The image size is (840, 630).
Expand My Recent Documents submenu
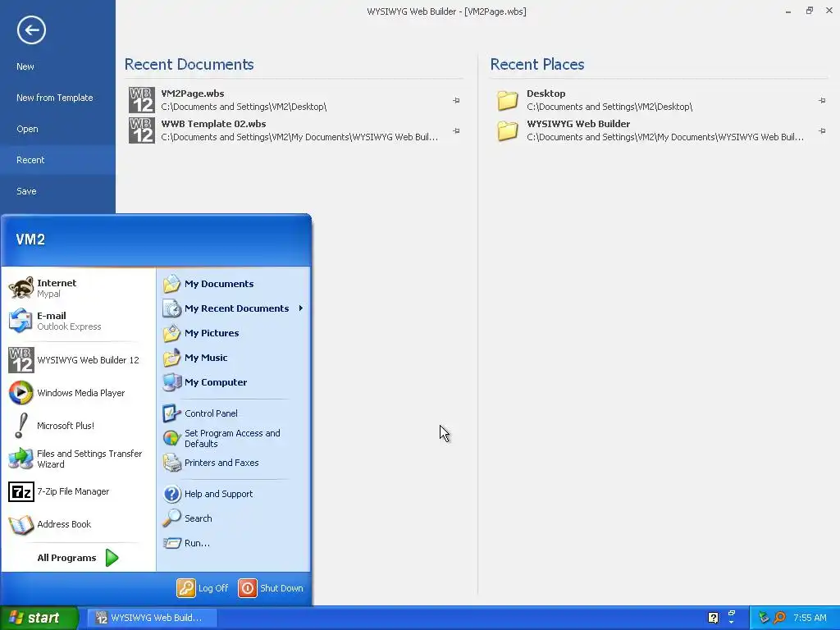tap(234, 308)
